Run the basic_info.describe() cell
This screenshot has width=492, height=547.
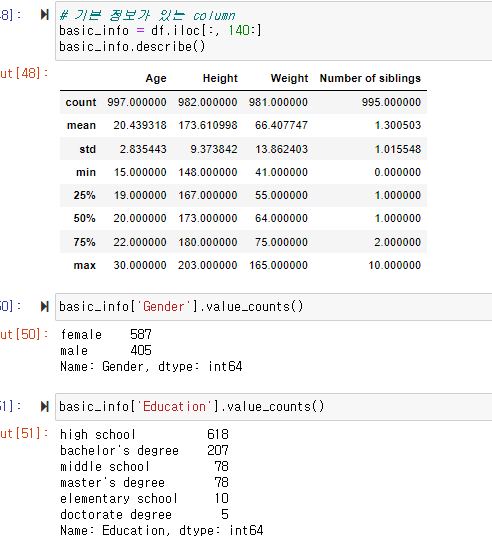click(45, 15)
